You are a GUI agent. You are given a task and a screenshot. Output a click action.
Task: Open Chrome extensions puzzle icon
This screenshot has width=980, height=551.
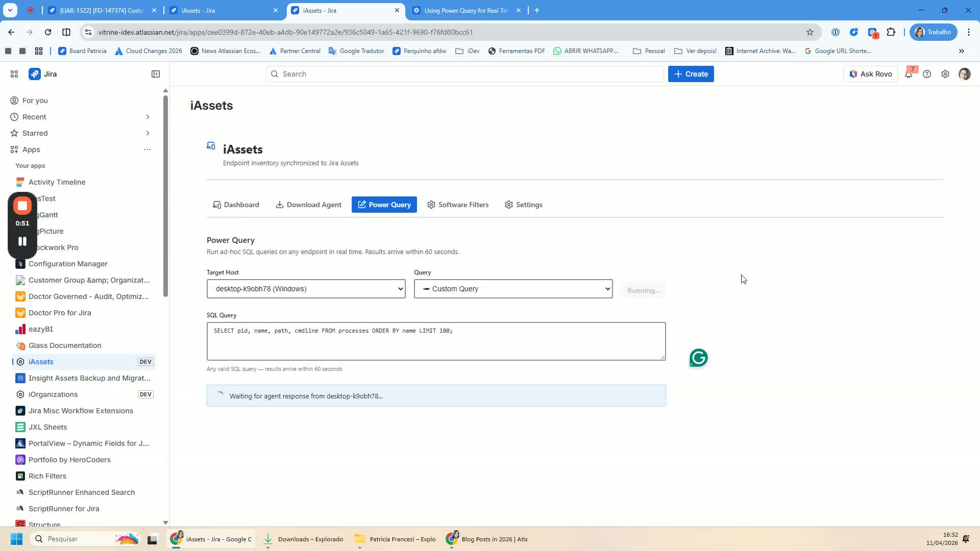tap(891, 32)
